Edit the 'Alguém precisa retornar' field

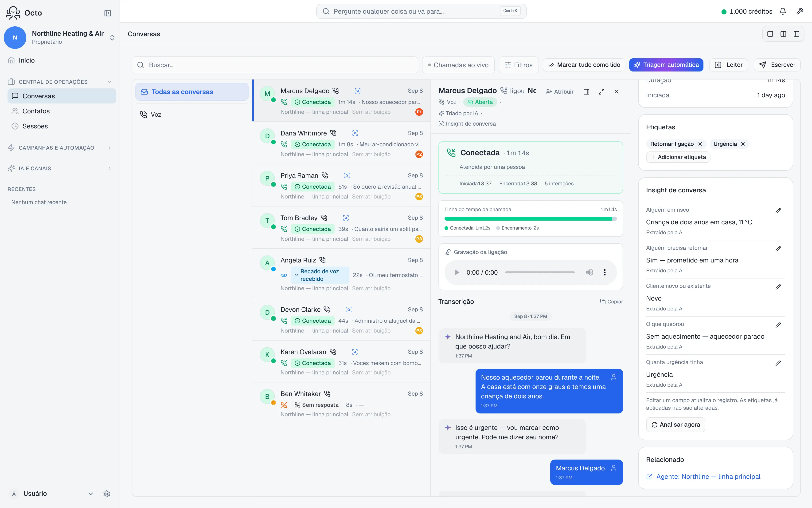click(x=778, y=249)
